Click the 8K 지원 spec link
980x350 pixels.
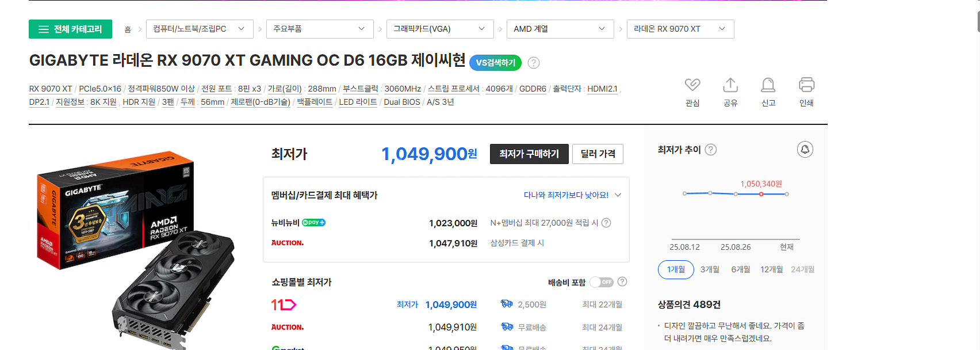tap(104, 102)
